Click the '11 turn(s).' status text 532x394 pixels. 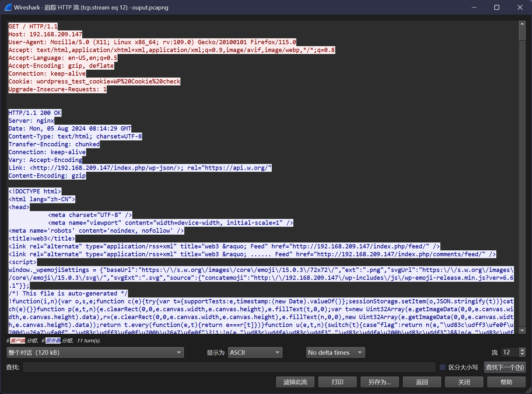[x=89, y=341]
